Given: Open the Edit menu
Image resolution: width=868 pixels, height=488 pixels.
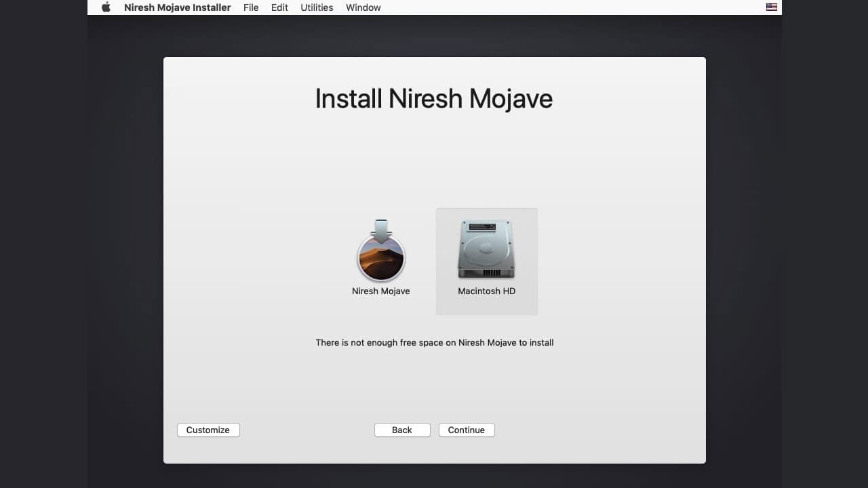Looking at the screenshot, I should [x=279, y=7].
